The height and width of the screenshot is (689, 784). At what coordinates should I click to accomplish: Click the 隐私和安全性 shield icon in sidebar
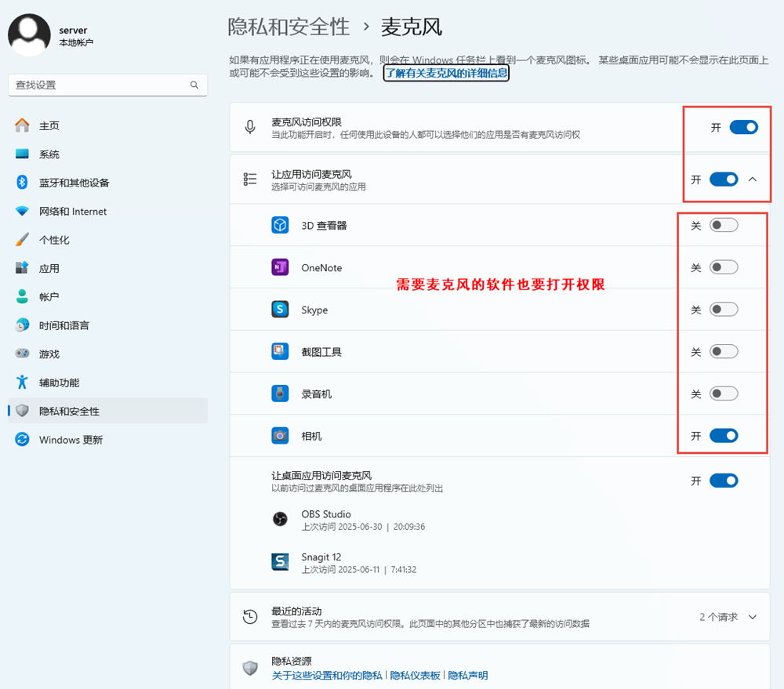22,411
